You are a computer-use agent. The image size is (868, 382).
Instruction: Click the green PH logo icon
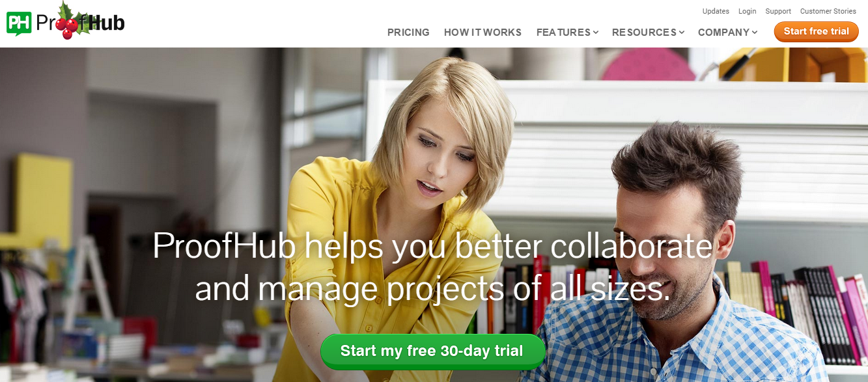[19, 23]
